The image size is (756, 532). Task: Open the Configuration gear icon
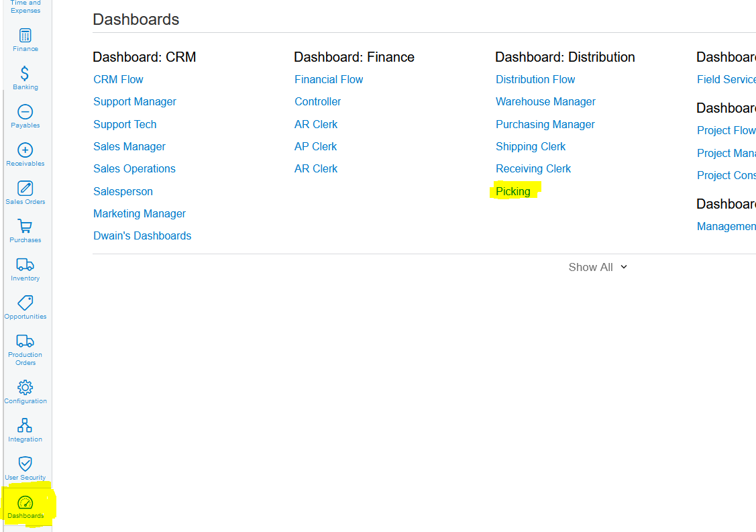(25, 388)
